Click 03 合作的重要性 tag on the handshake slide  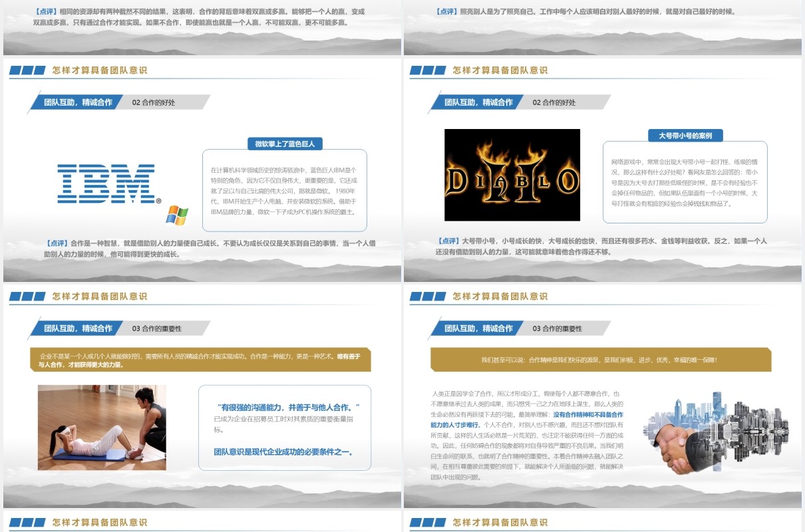coord(558,329)
